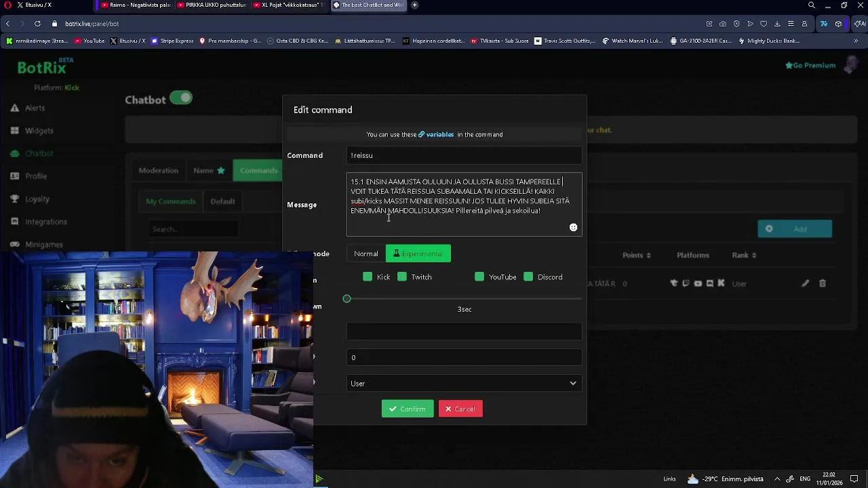Viewport: 868px width, 488px height.
Task: Click into the Message text area
Action: tap(464, 204)
